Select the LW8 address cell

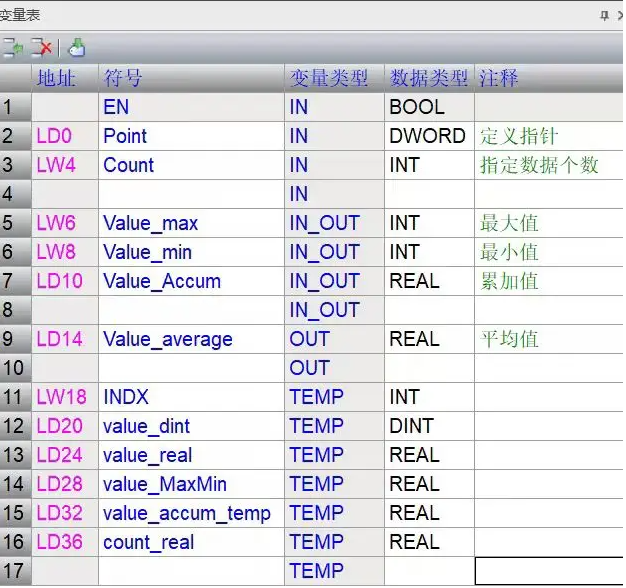65,252
